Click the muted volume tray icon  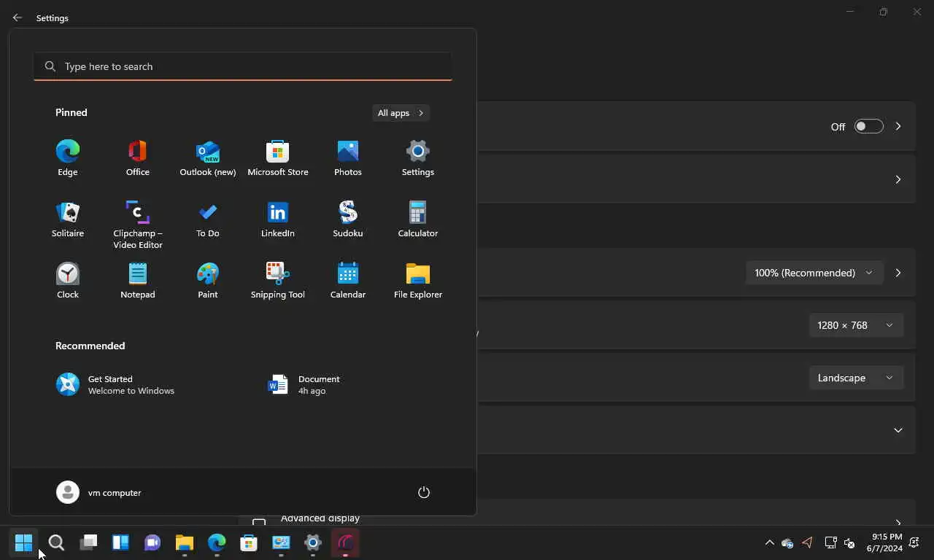(849, 542)
